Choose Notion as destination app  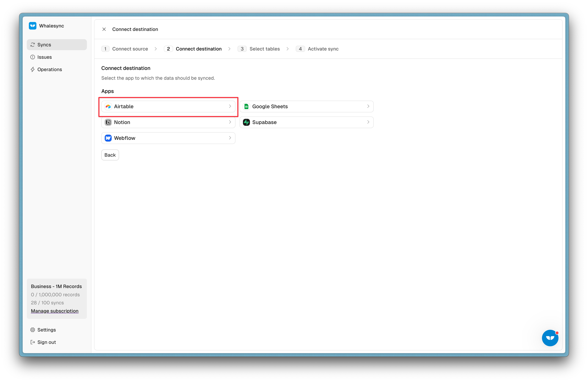click(x=168, y=122)
